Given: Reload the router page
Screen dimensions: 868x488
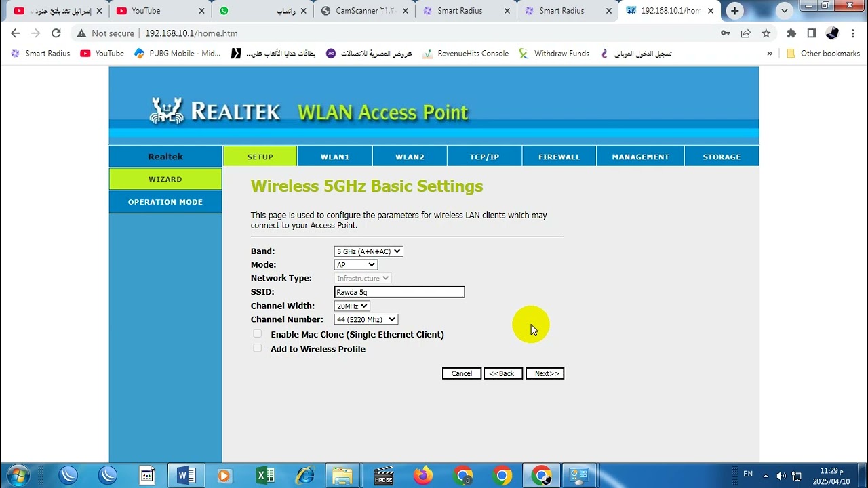Looking at the screenshot, I should point(56,33).
